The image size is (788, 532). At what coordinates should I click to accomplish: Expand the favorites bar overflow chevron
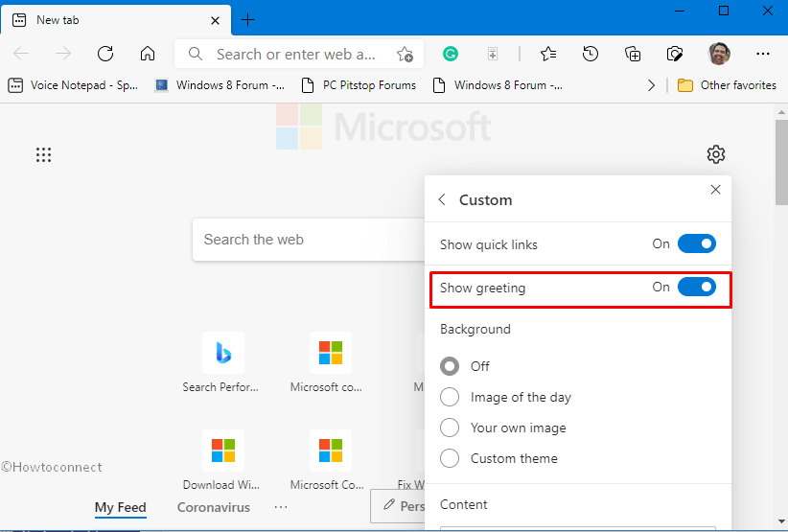tap(651, 85)
